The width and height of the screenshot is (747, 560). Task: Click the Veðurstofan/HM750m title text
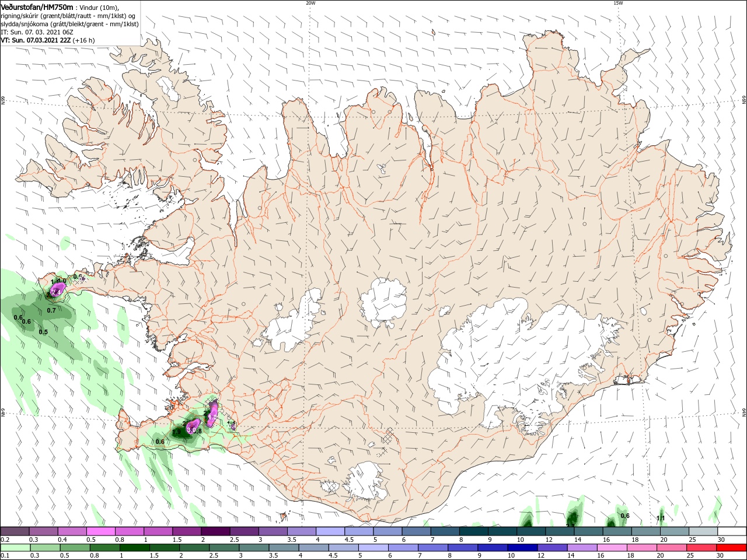tap(37, 7)
